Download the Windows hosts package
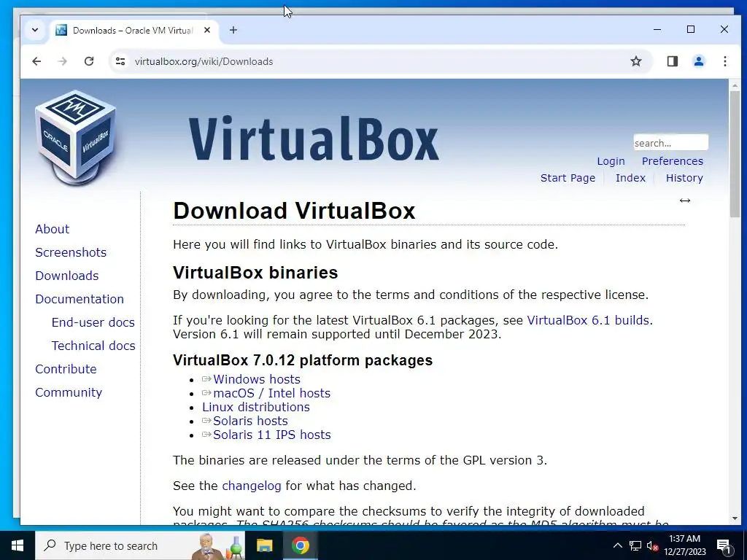The height and width of the screenshot is (560, 747). [x=256, y=379]
